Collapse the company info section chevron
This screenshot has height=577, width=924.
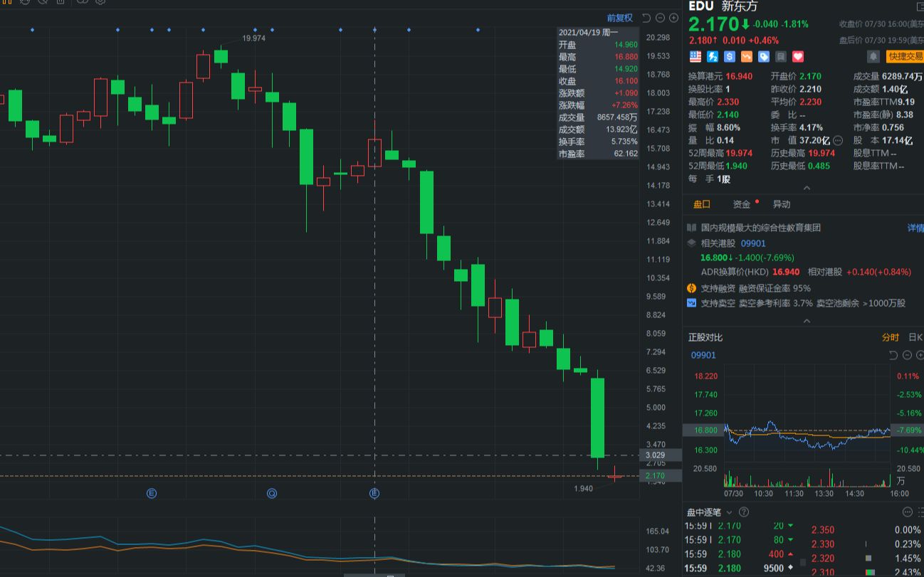coord(807,321)
